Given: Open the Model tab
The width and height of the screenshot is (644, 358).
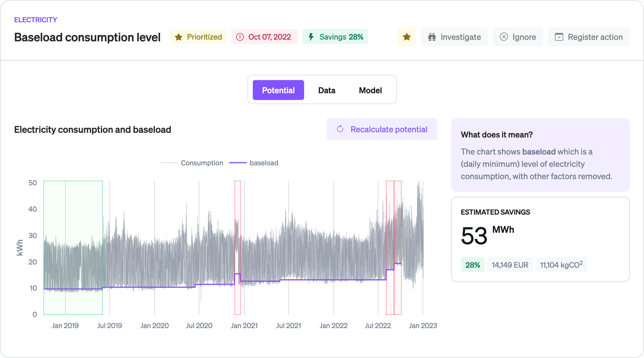Looking at the screenshot, I should 370,90.
